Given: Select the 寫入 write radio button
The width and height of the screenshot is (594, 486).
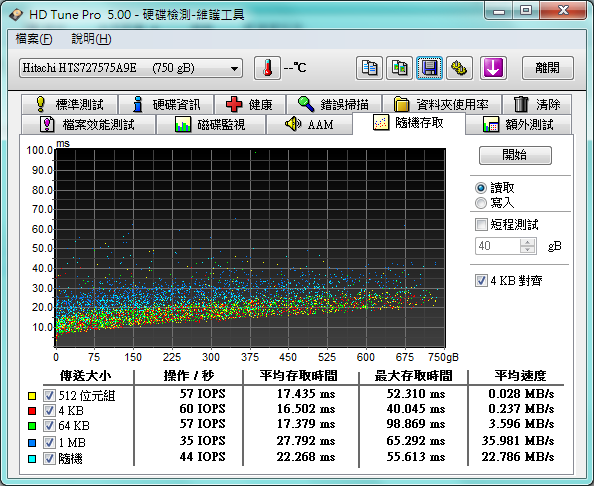Looking at the screenshot, I should click(x=481, y=203).
